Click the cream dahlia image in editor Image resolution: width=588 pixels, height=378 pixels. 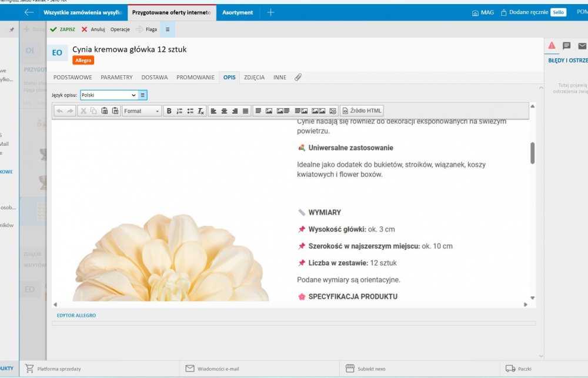click(171, 258)
